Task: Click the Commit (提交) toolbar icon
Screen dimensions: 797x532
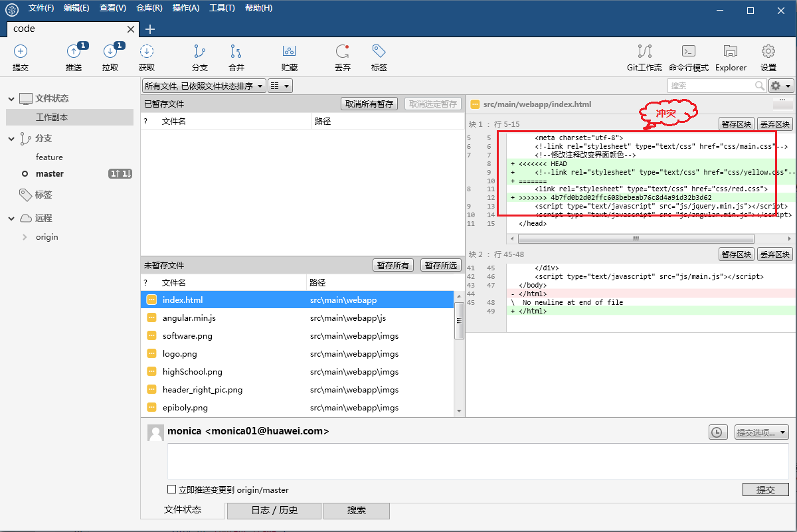Action: (21, 51)
